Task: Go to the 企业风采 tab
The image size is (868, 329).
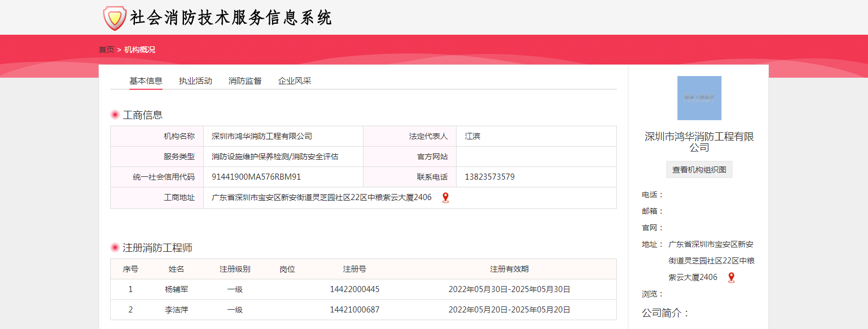Action: [x=295, y=81]
